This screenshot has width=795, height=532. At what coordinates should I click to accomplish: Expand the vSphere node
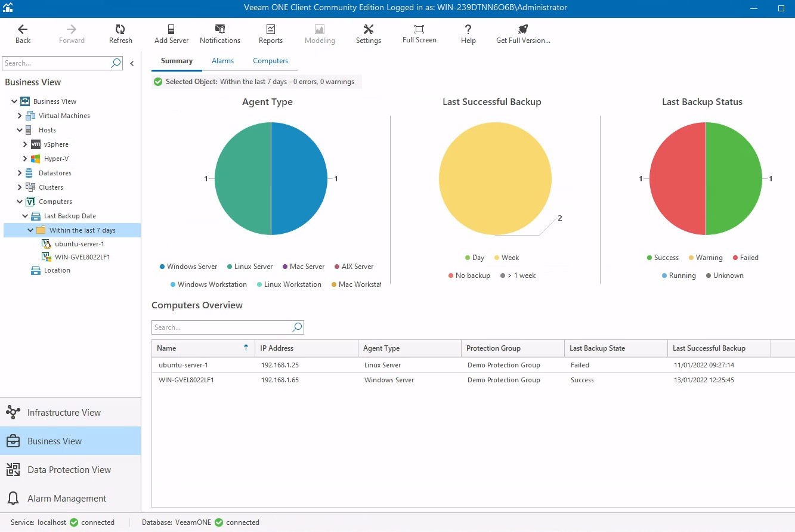25,144
